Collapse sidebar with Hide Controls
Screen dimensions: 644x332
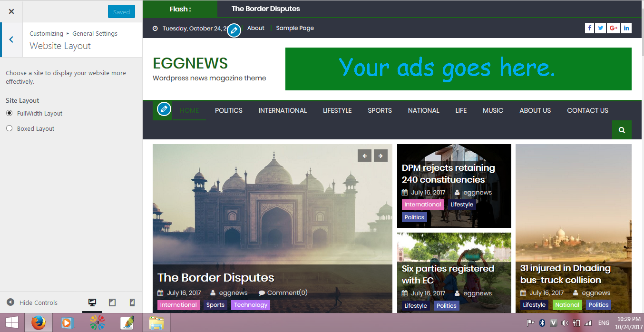pos(32,303)
